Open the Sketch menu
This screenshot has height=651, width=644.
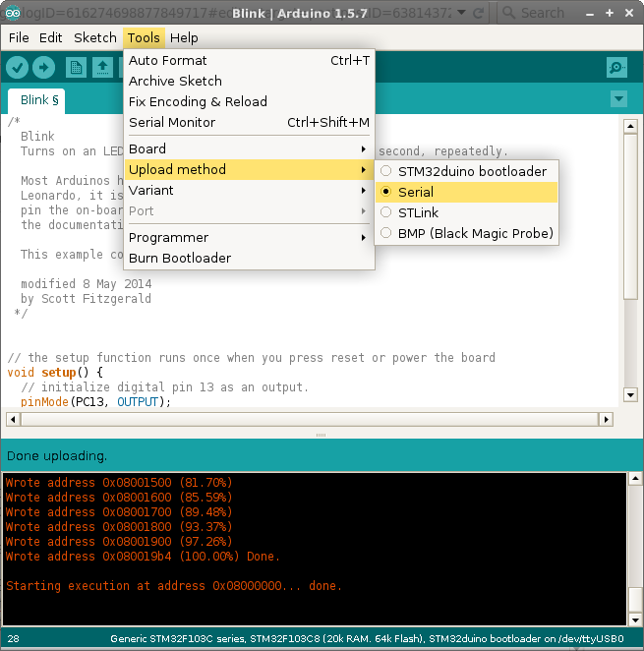(x=95, y=37)
